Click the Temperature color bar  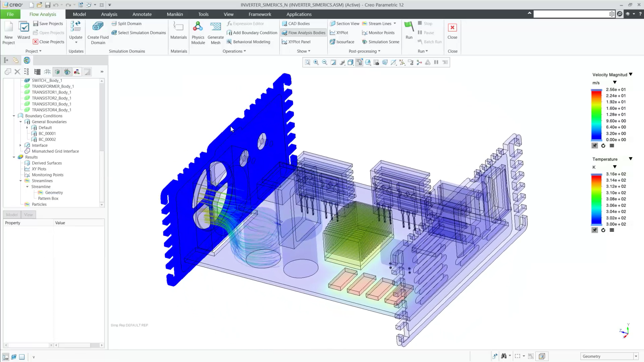tap(596, 199)
